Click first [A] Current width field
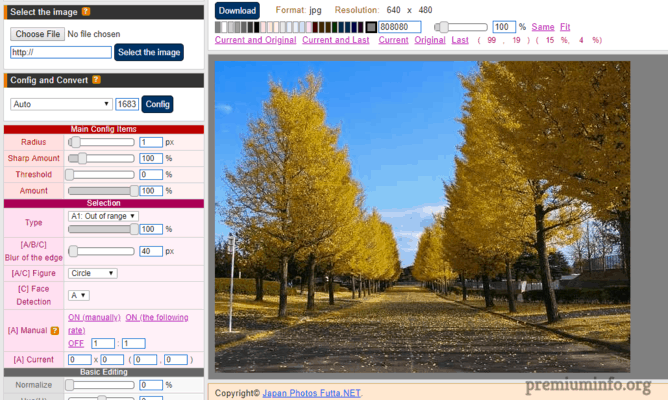 click(x=80, y=360)
